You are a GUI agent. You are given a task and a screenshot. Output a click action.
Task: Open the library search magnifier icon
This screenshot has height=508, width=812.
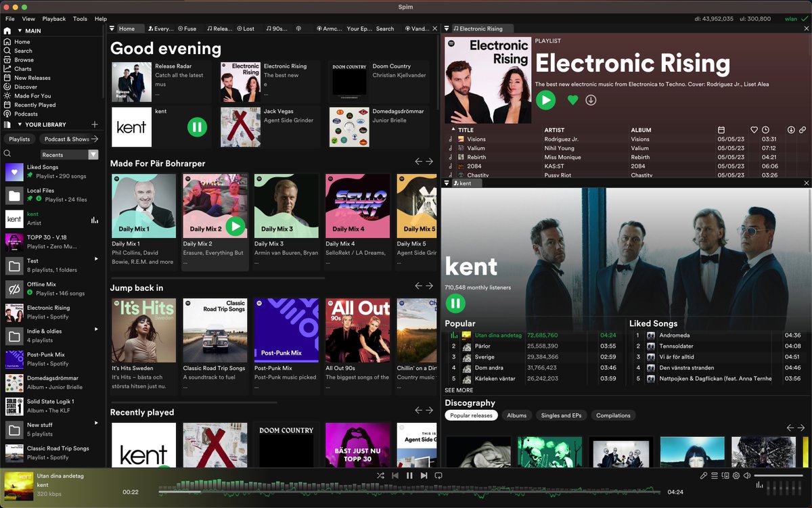click(7, 154)
